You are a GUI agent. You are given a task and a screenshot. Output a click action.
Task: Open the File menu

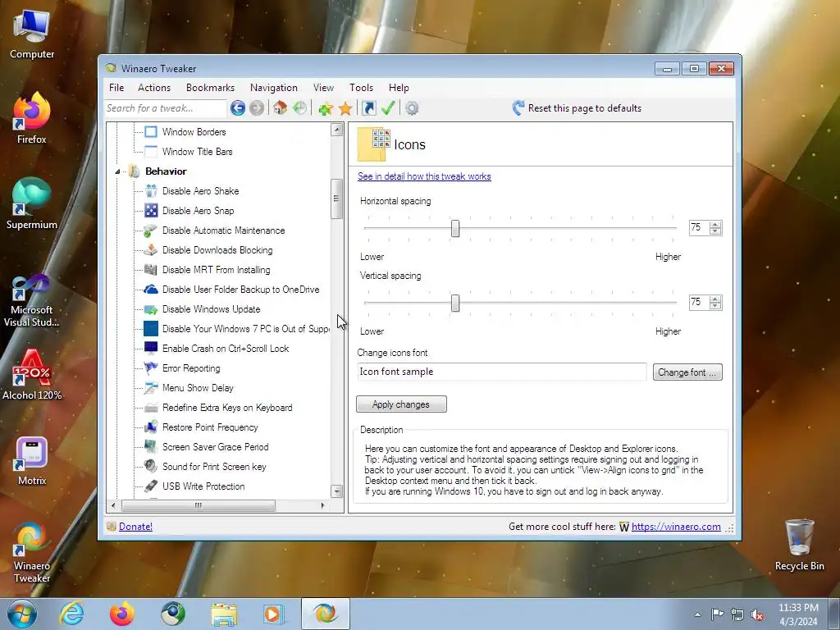coord(116,88)
